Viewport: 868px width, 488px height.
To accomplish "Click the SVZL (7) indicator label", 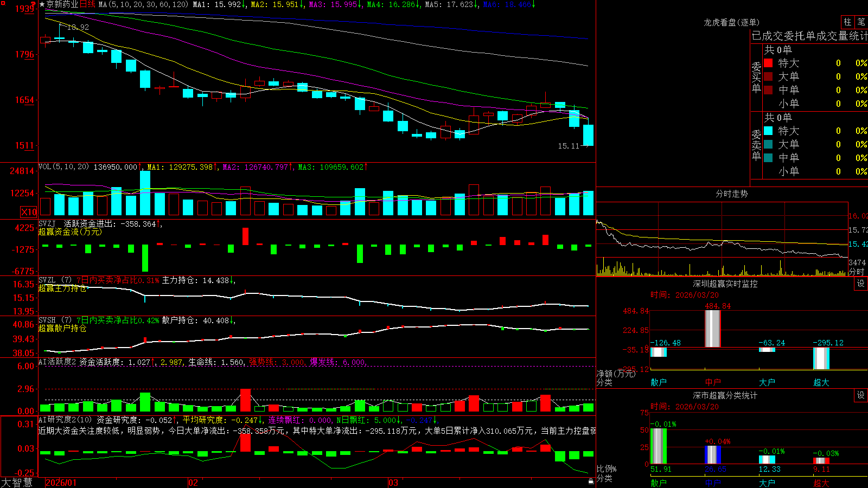I will tap(55, 280).
